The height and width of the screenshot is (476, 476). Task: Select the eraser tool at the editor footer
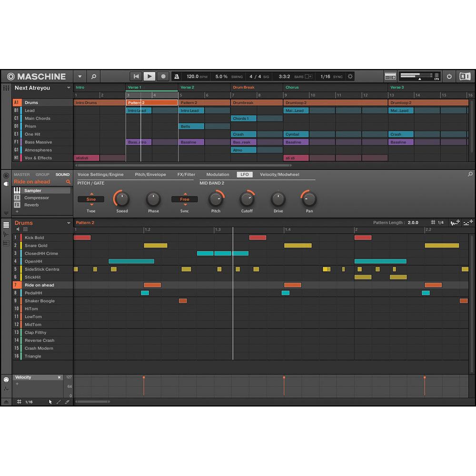[67, 402]
